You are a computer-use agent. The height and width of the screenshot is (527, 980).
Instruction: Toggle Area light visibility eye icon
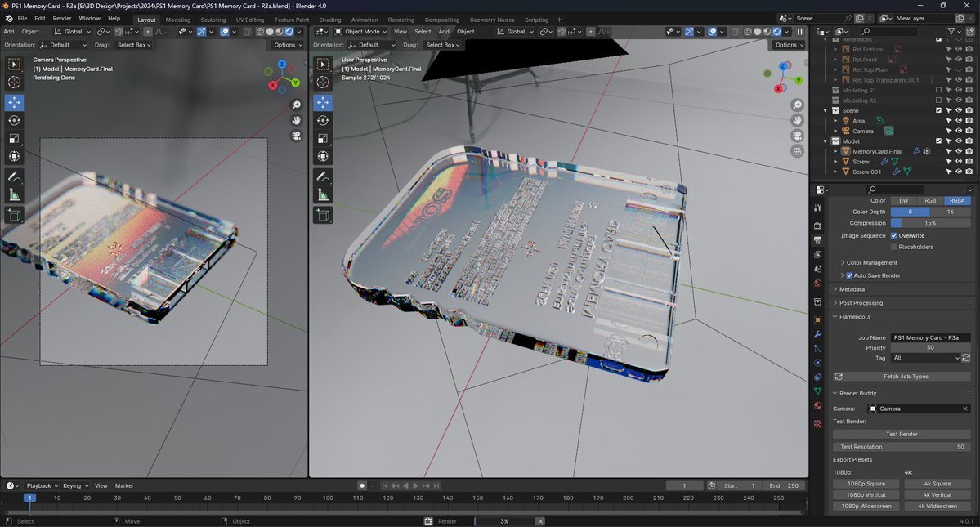pyautogui.click(x=959, y=120)
